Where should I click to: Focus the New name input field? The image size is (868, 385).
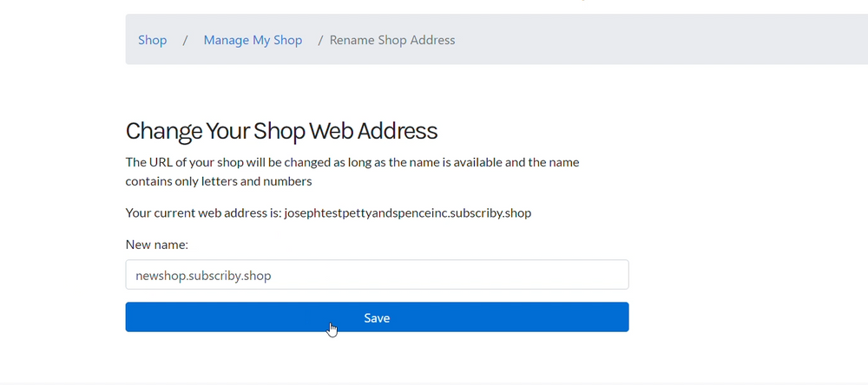377,275
